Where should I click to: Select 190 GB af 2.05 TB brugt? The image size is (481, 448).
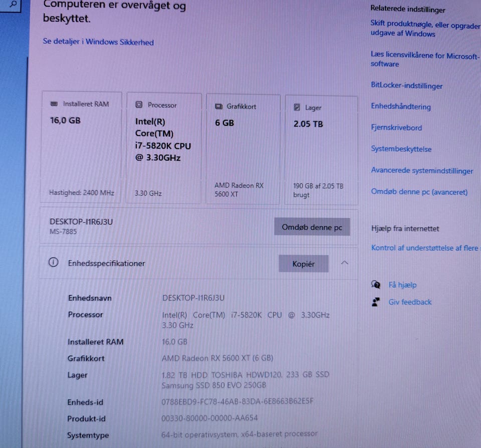pos(318,190)
